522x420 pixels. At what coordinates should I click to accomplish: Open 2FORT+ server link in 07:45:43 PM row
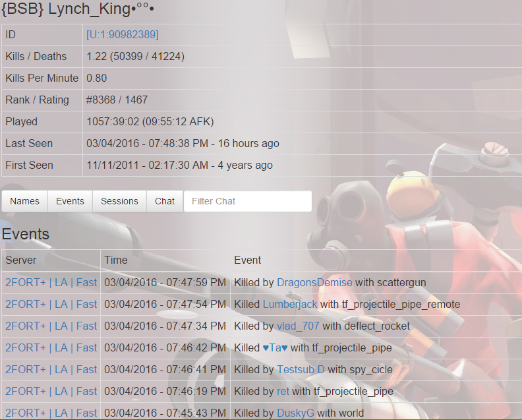[x=51, y=413]
